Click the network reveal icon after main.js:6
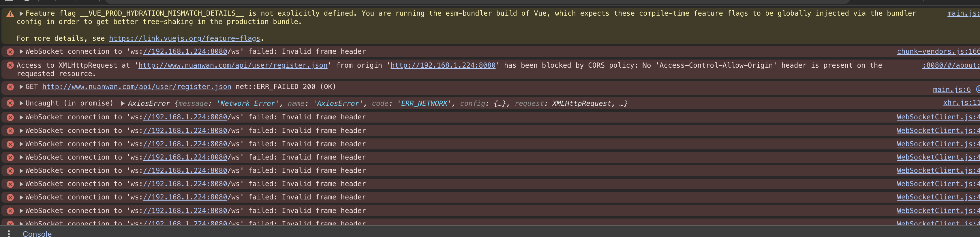 [x=977, y=89]
